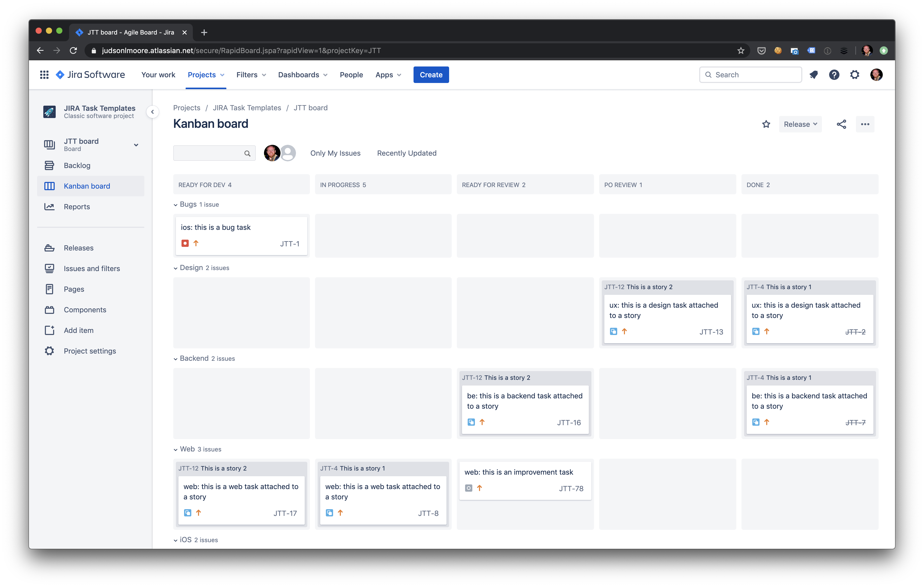924x587 pixels.
Task: Click the share board icon
Action: 841,124
